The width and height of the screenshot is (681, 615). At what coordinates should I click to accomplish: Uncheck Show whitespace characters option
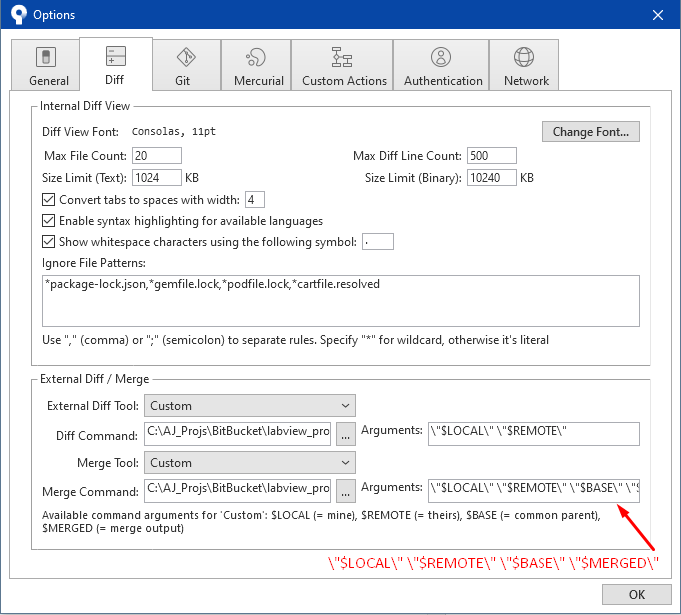click(49, 242)
